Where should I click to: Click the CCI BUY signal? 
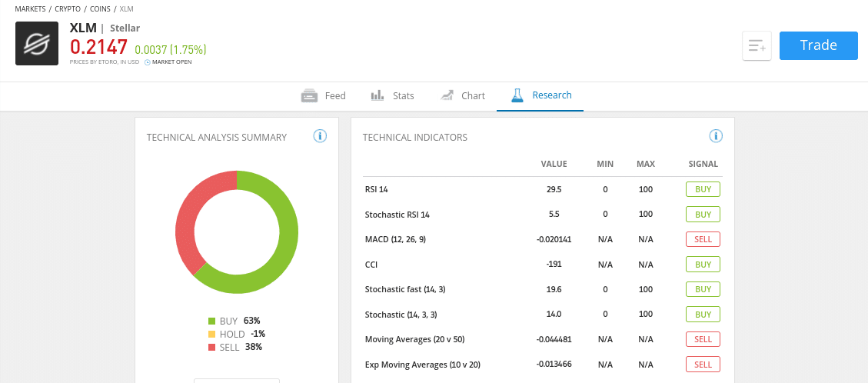(x=703, y=265)
